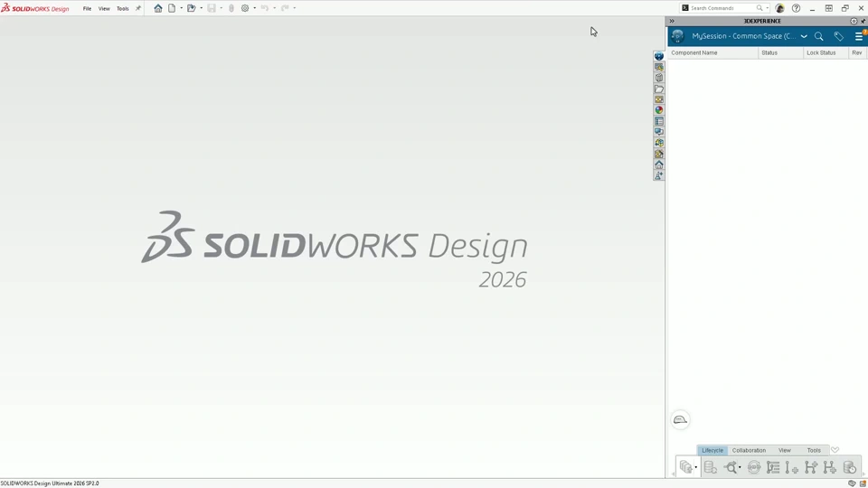The height and width of the screenshot is (488, 868).
Task: Select the 3DEXPERIENCE task pane tab icon
Action: 659,56
